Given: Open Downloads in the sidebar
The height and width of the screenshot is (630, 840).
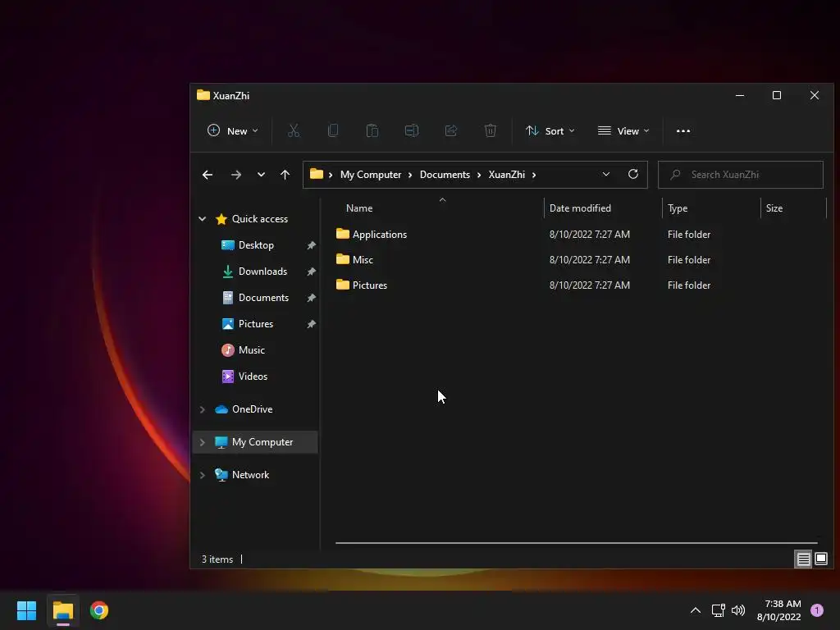Looking at the screenshot, I should tap(262, 272).
